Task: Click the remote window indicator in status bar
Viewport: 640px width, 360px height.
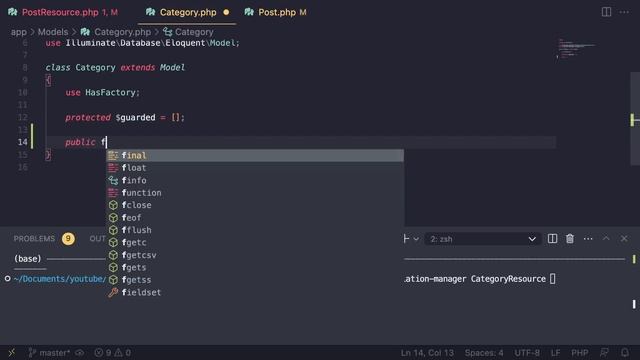Action: (x=11, y=352)
